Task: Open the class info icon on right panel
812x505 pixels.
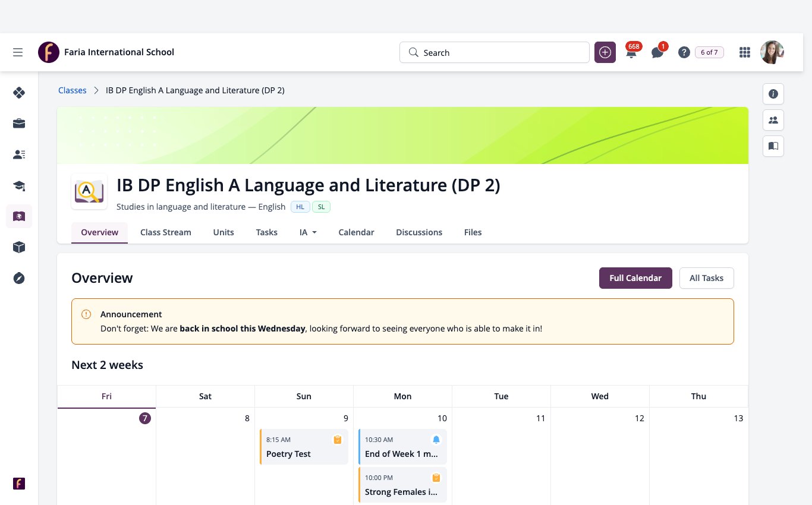Action: tap(773, 94)
